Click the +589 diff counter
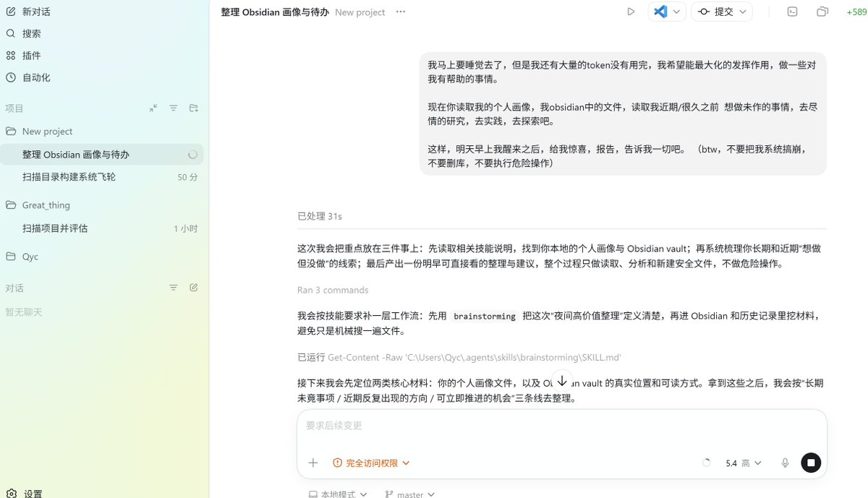868x498 pixels. 857,12
